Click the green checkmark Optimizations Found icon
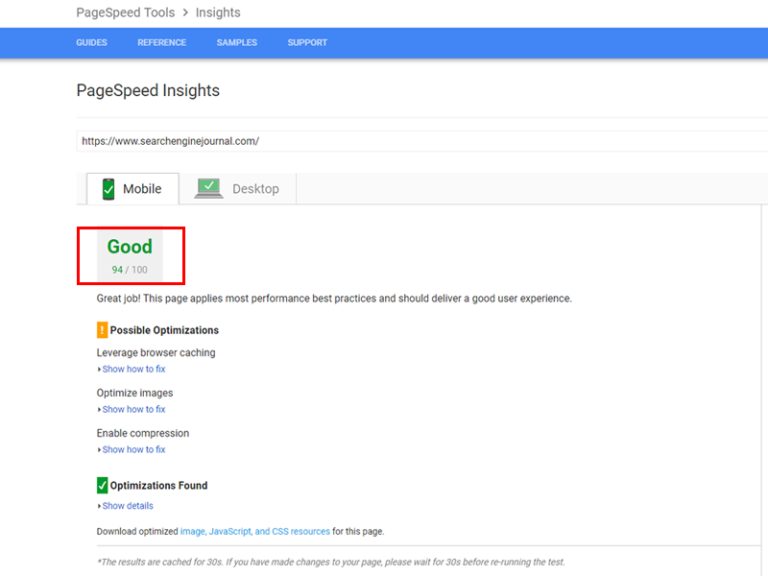 102,485
